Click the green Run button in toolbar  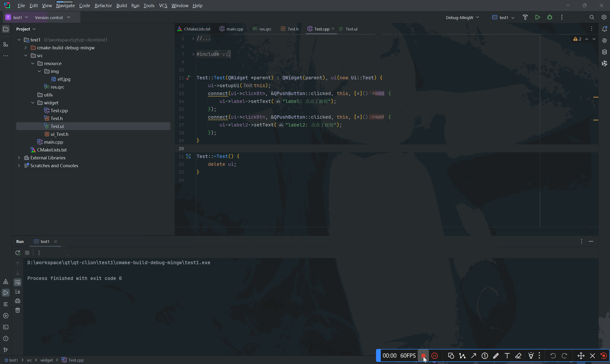(x=537, y=17)
